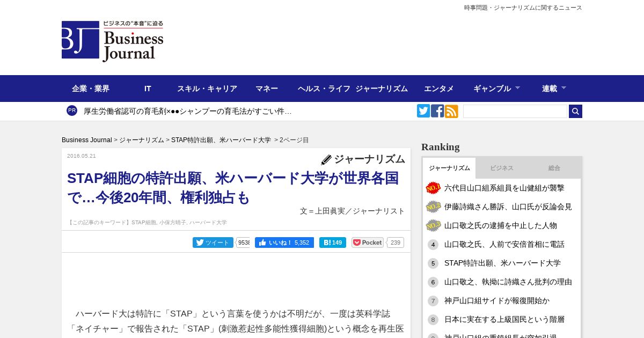Click the ハーバード大学 keyword tag
The width and height of the screenshot is (644, 338).
[208, 223]
